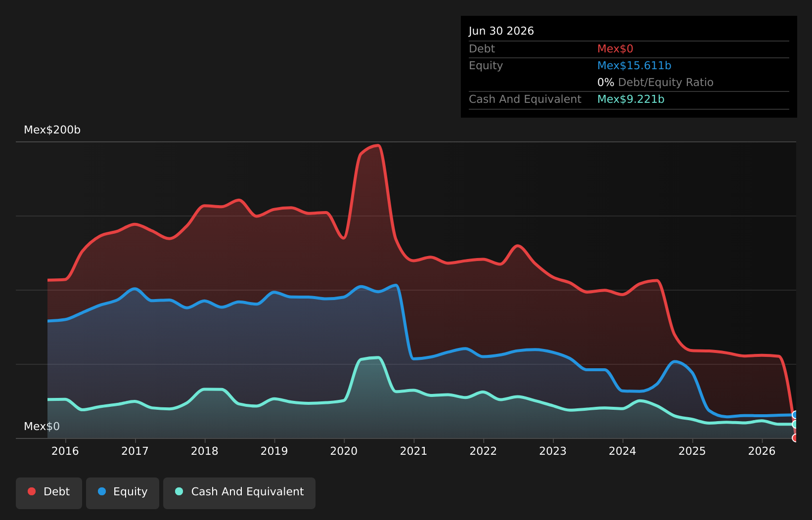Select the red Debt endpoint marker at zero
812x520 pixels.
tap(795, 438)
